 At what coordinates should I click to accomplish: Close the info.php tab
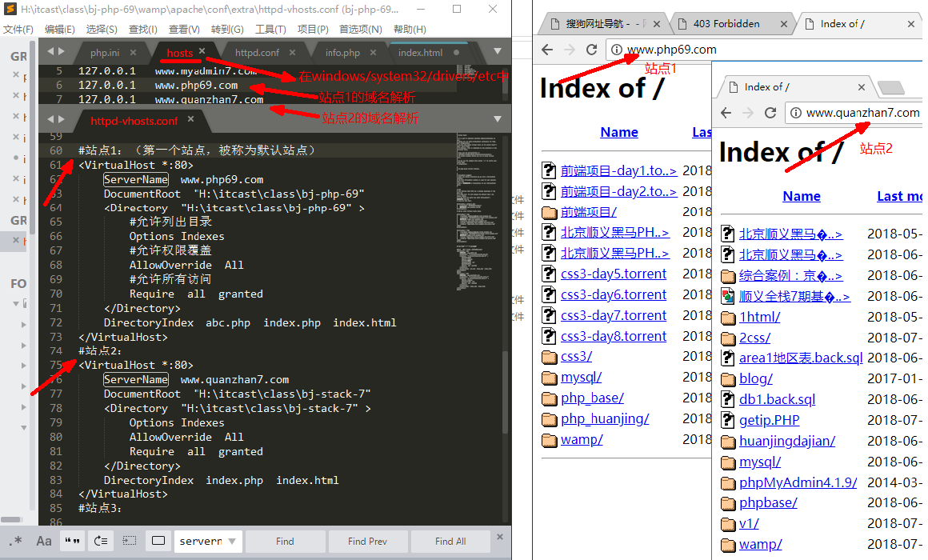tap(373, 52)
